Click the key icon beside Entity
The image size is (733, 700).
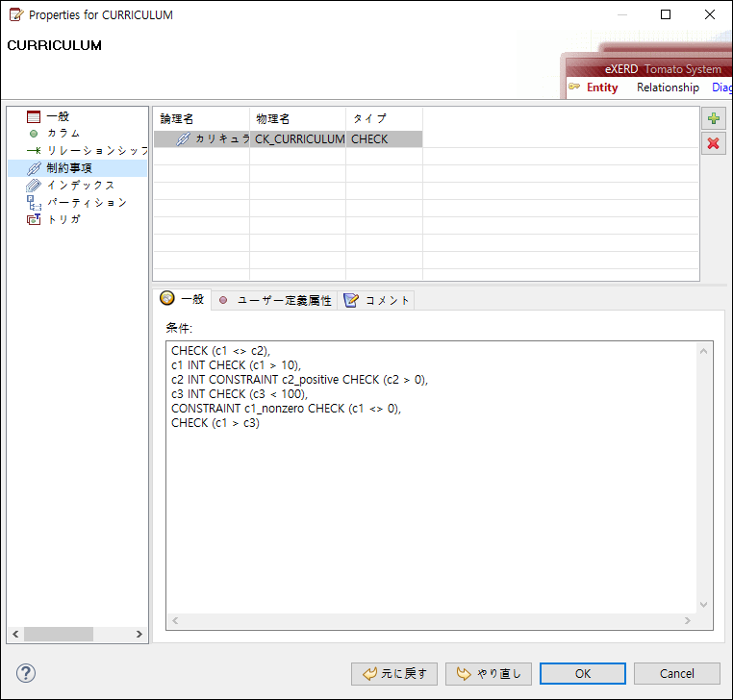point(574,87)
